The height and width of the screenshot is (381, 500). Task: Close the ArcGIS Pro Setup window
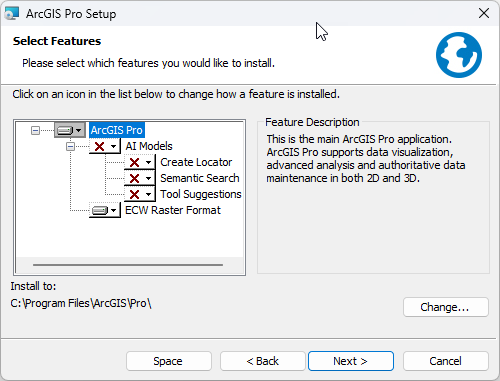(x=484, y=13)
